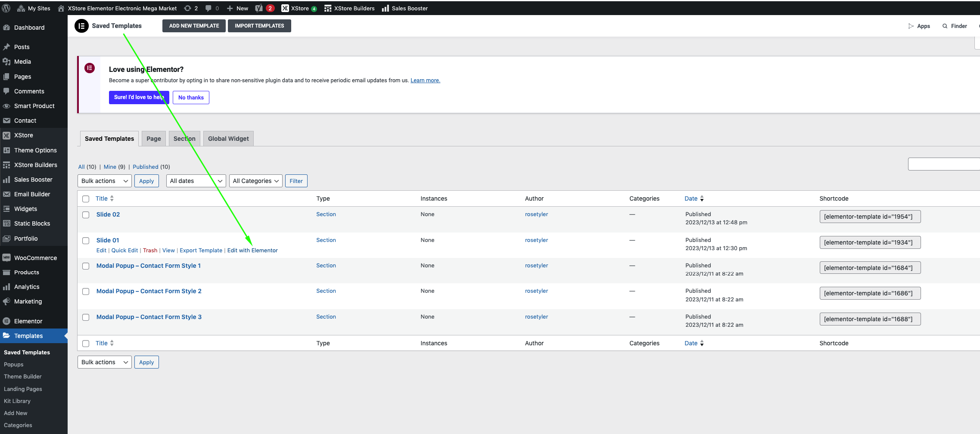Click the Pages icon in sidebar
This screenshot has width=980, height=434.
[6, 77]
